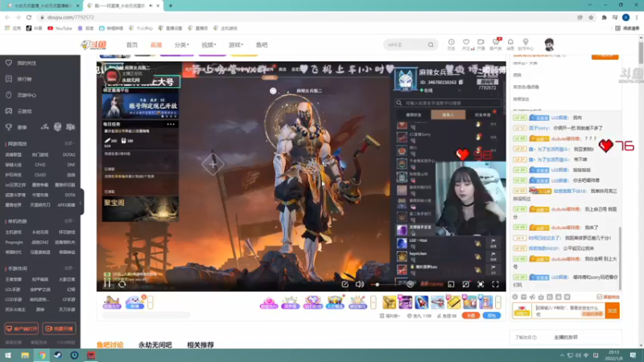Click the theater mode player icon
This screenshot has height=362, width=644.
click(466, 284)
